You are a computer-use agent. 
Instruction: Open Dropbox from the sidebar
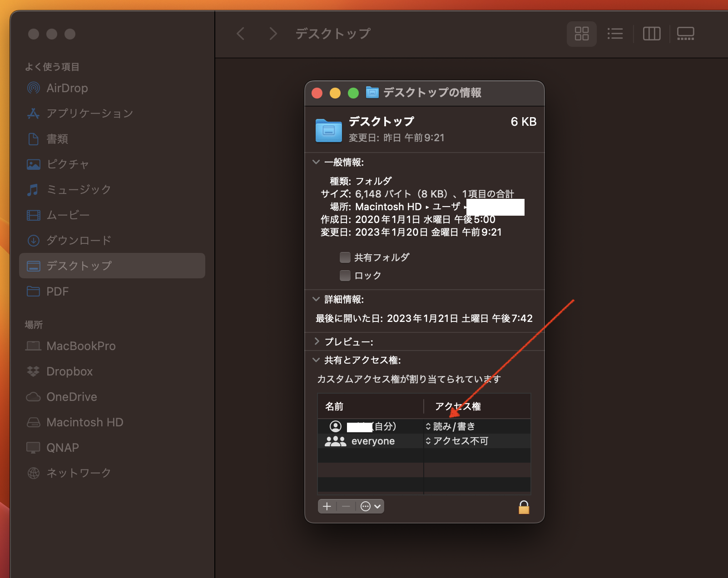point(69,371)
